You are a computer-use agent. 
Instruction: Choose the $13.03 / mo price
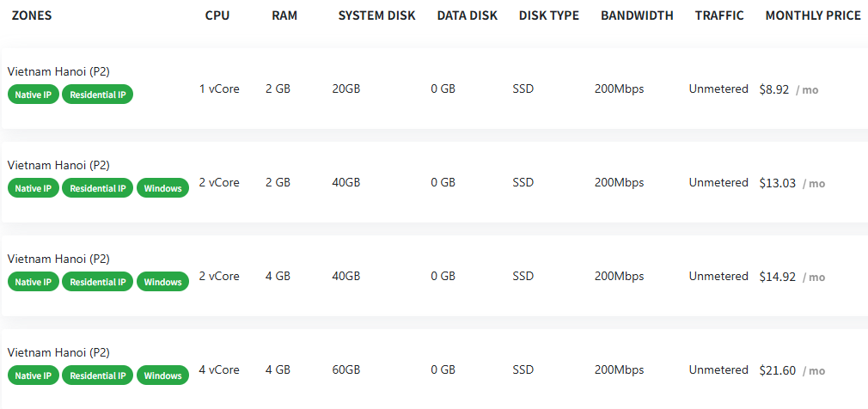792,183
